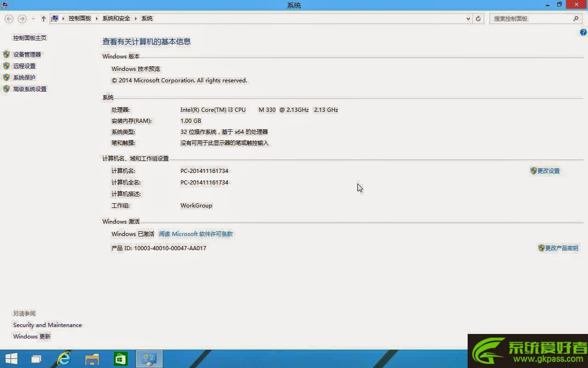Expand arrow after 系统和安全 breadcrumb

tap(136, 18)
